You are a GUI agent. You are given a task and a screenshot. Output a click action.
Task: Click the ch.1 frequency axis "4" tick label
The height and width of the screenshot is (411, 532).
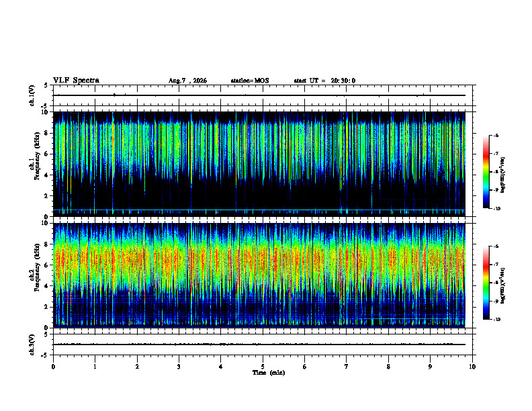click(47, 175)
